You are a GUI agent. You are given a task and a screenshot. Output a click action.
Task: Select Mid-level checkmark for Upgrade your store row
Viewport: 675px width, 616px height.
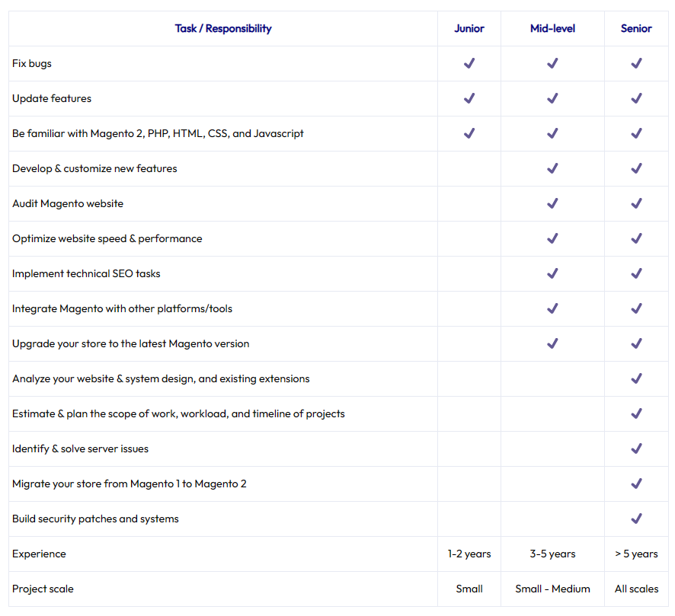click(x=552, y=343)
